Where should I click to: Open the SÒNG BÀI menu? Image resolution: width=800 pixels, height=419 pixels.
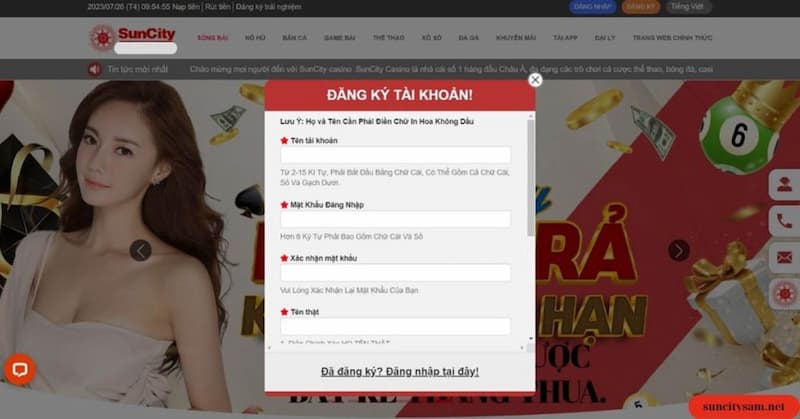tap(213, 38)
